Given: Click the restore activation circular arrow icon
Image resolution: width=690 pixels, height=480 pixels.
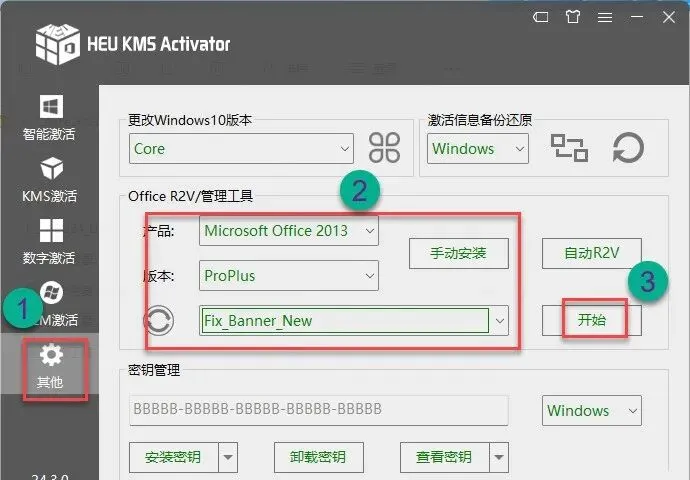Looking at the screenshot, I should coord(628,148).
